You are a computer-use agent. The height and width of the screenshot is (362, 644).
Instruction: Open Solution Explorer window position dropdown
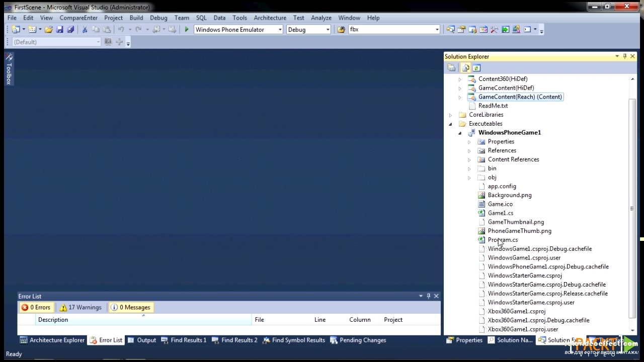click(x=617, y=56)
